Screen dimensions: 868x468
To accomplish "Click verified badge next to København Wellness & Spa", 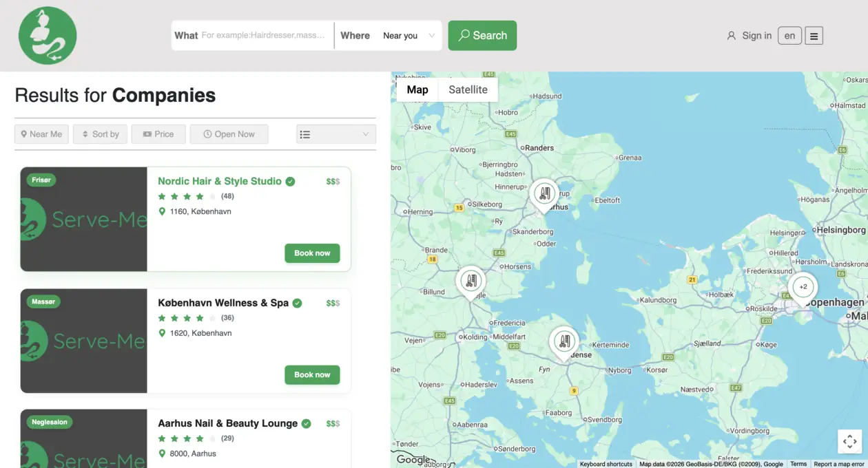I will tap(298, 303).
